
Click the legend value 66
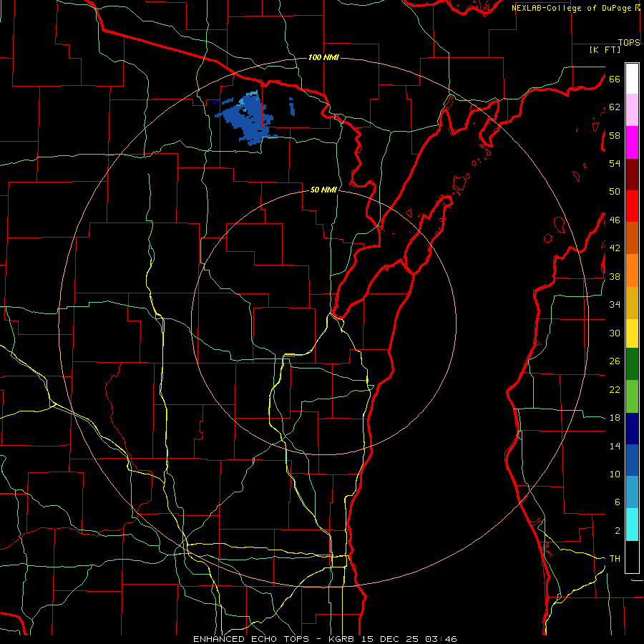click(x=615, y=79)
